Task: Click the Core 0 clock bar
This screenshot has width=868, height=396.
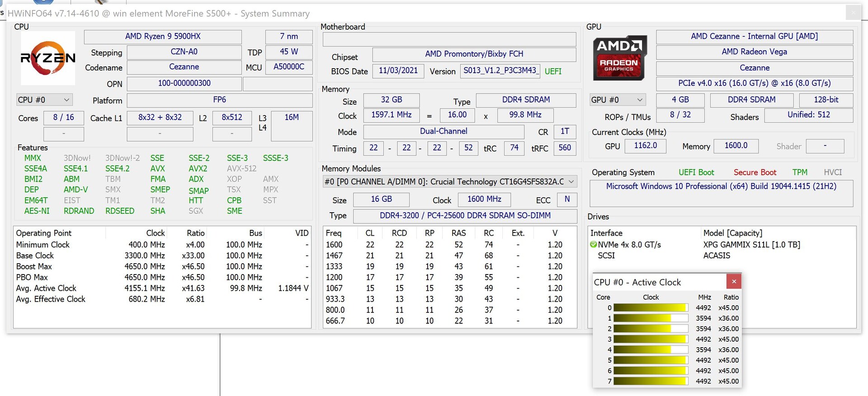Action: [x=651, y=307]
